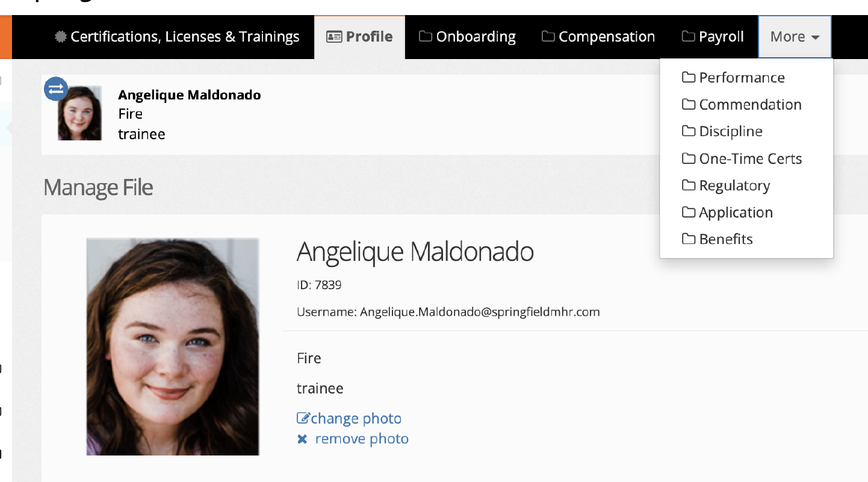Click the Fire department text in the header card
This screenshot has height=482, width=868.
130,114
